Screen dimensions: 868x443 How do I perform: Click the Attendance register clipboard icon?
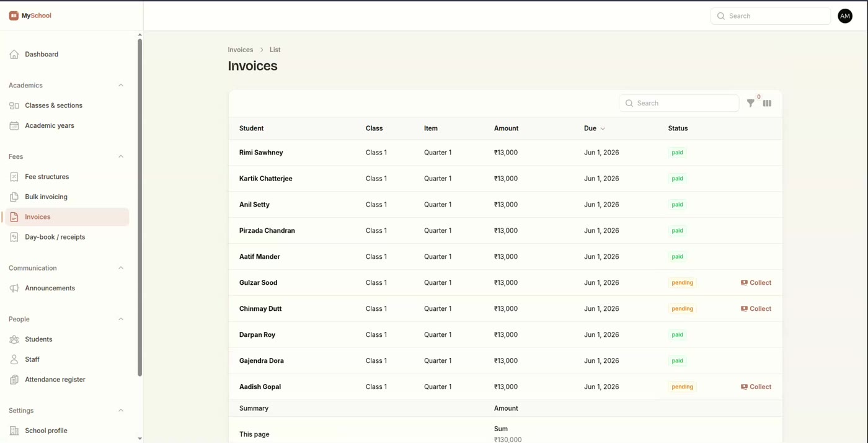point(14,380)
